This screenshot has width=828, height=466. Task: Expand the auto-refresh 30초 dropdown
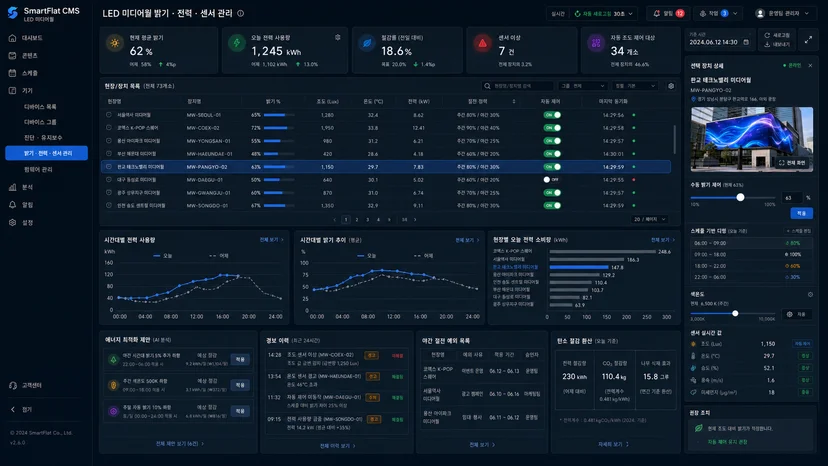pyautogui.click(x=604, y=14)
